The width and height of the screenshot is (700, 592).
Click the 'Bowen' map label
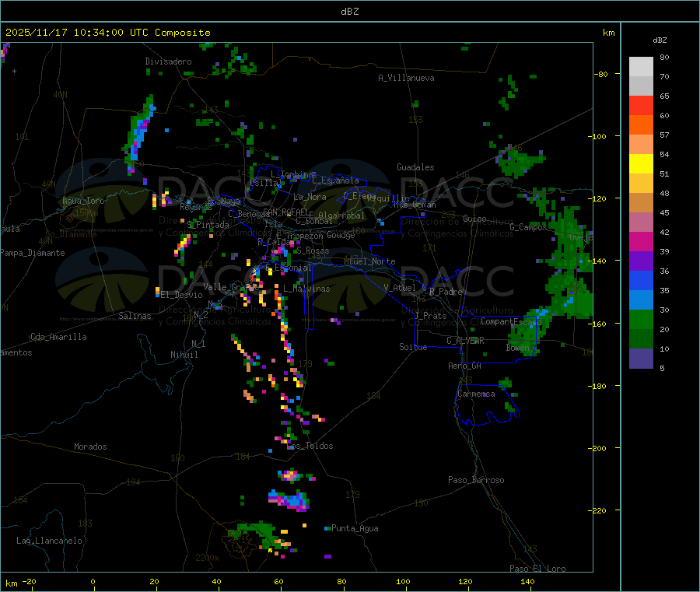coord(518,347)
